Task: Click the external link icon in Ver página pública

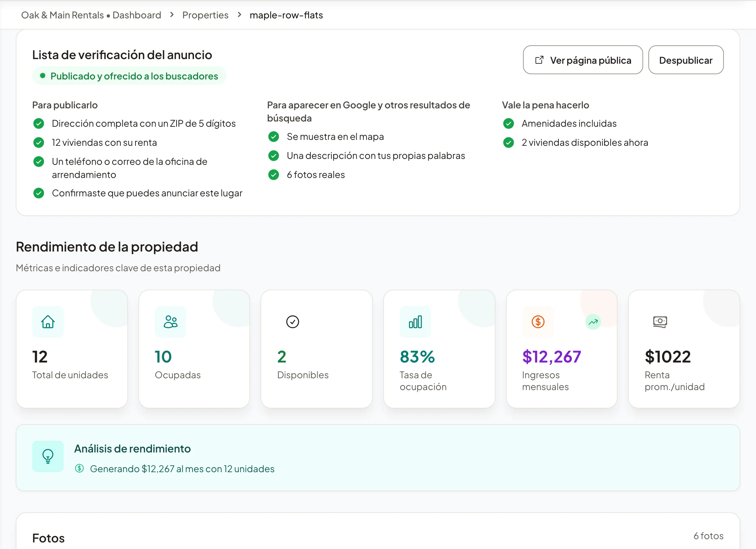Action: (539, 60)
